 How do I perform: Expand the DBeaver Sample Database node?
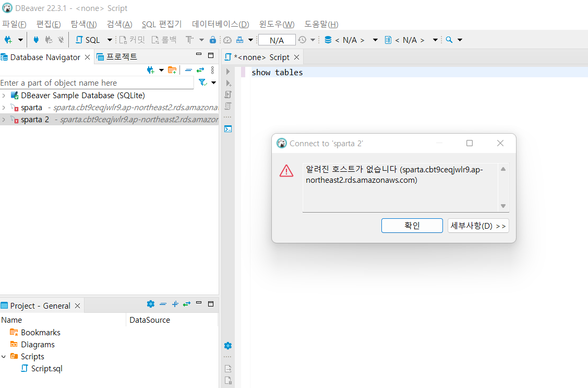(x=4, y=96)
